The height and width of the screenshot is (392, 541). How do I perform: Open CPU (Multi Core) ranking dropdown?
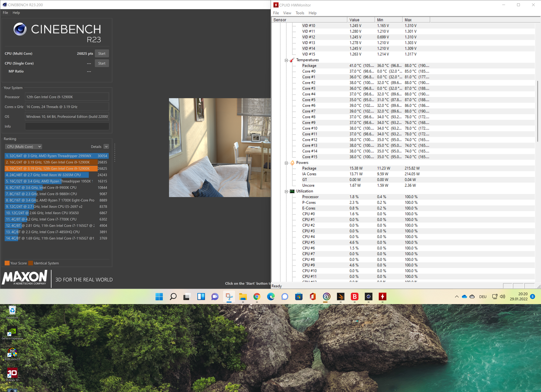(23, 147)
